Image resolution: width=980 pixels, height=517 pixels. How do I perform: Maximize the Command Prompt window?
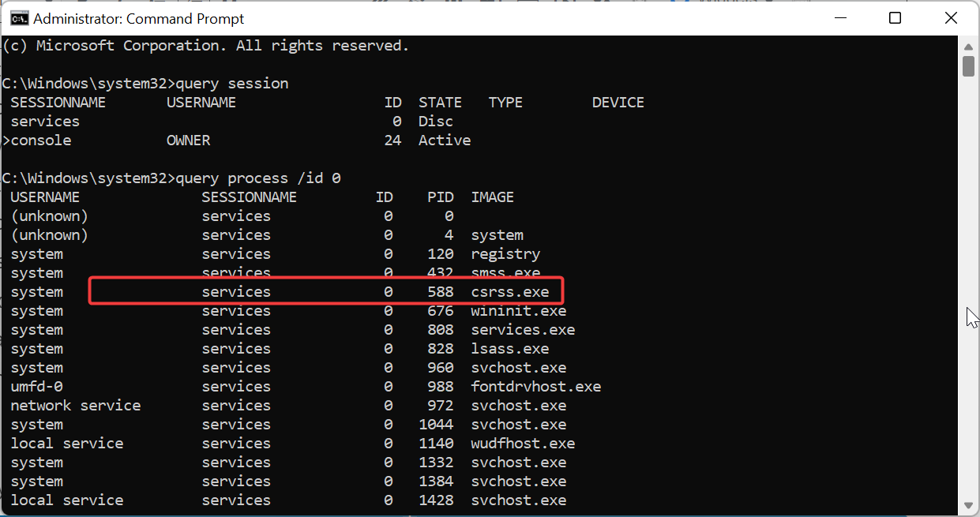pyautogui.click(x=895, y=18)
